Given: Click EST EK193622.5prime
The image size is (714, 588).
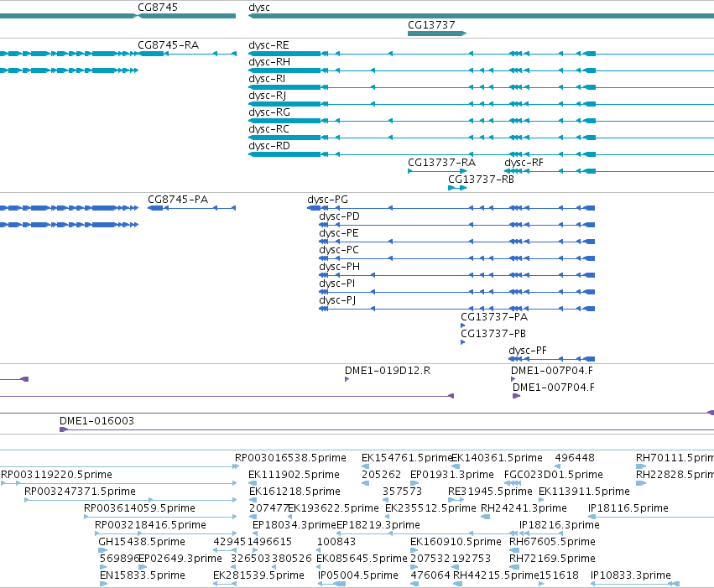Looking at the screenshot, I should pyautogui.click(x=333, y=508).
